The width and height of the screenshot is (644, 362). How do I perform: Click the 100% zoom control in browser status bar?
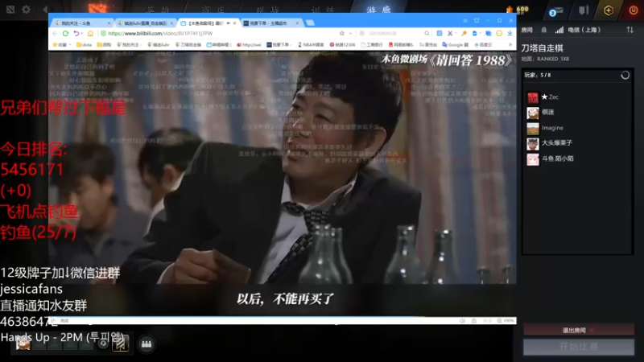tap(506, 320)
